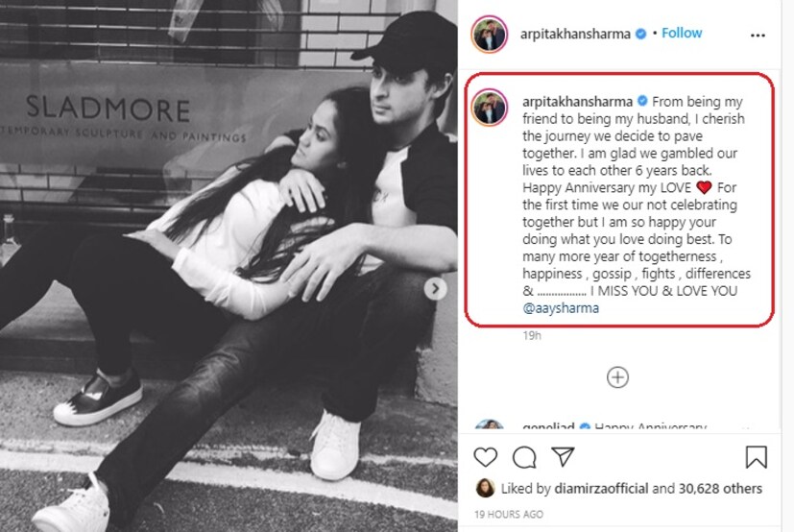
Task: Click the 19 HOURS AGO timestamp
Action: click(509, 515)
